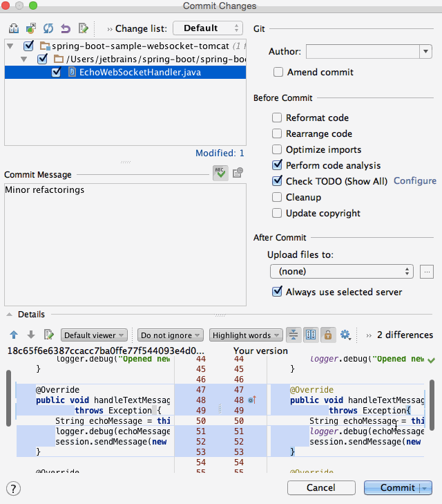
Task: Open the diff settings gear icon
Action: click(345, 335)
